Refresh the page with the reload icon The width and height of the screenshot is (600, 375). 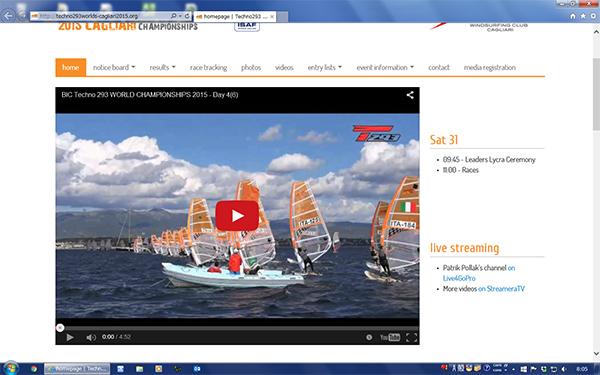point(187,16)
